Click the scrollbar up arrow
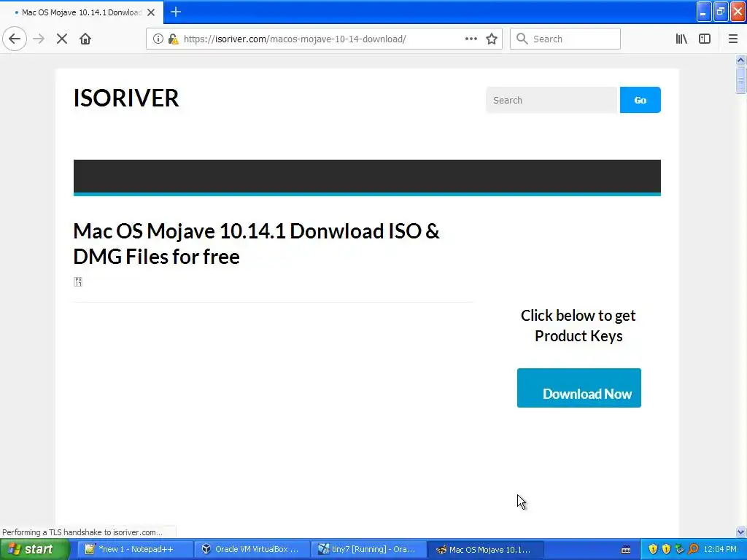 pyautogui.click(x=740, y=60)
